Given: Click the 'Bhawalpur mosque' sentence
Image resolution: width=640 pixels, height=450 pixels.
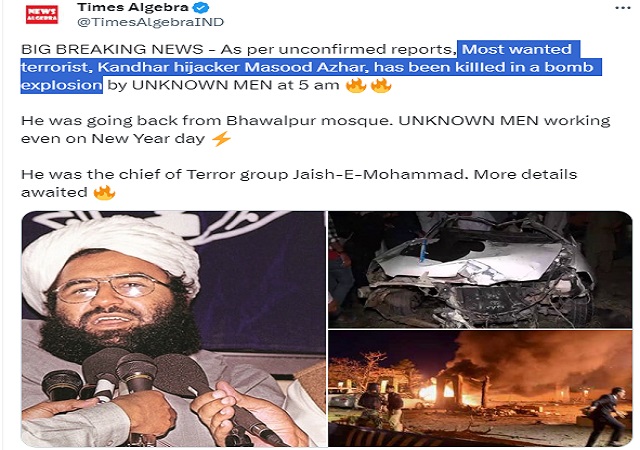Looking at the screenshot, I should [206, 121].
